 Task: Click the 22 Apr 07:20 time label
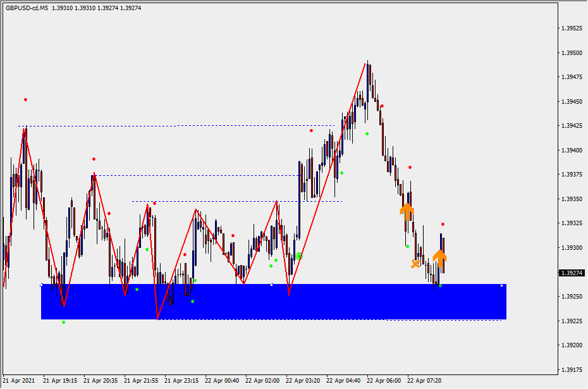424,381
